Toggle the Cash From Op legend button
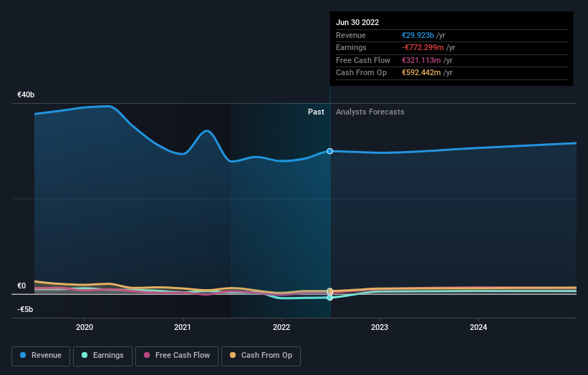Viewport: 588px width, 375px height. point(261,356)
